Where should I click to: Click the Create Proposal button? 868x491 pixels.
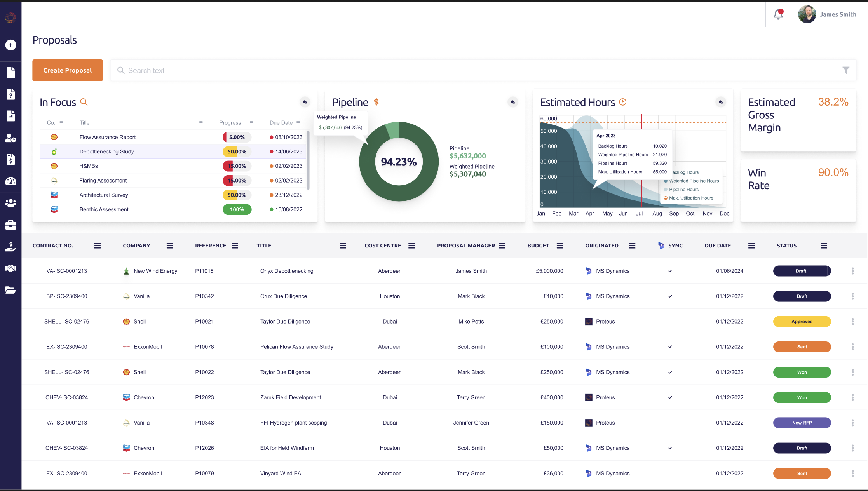(x=68, y=70)
